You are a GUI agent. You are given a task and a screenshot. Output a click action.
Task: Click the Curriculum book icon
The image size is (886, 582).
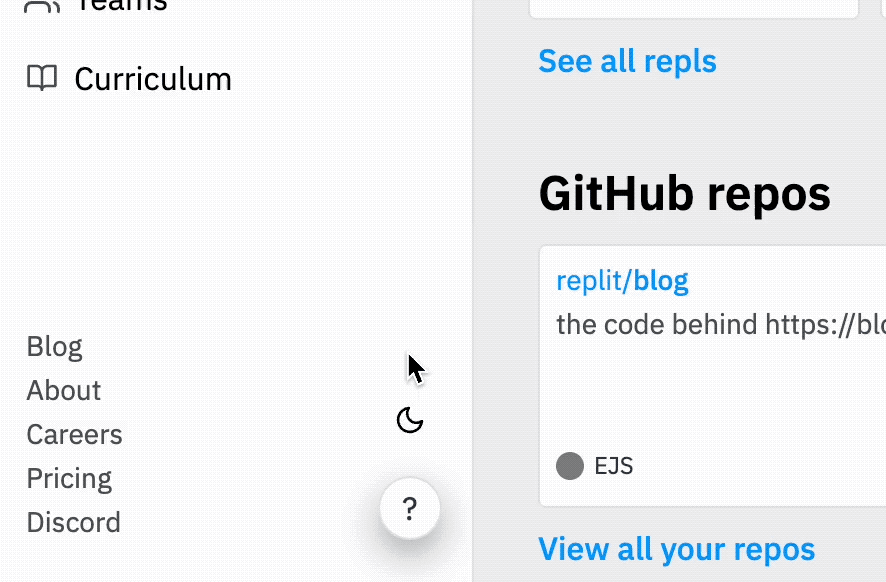coord(41,78)
